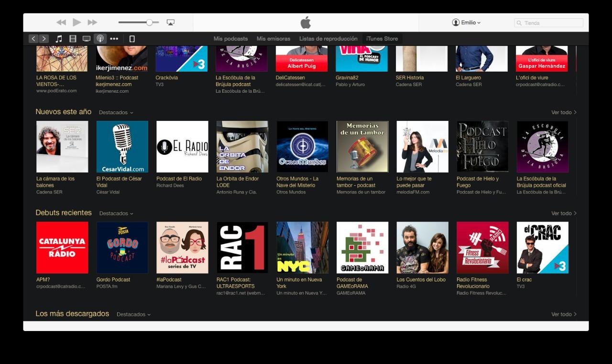The width and height of the screenshot is (612, 364).
Task: Open the RAC1 Podcast thumbnail
Action: [x=242, y=247]
